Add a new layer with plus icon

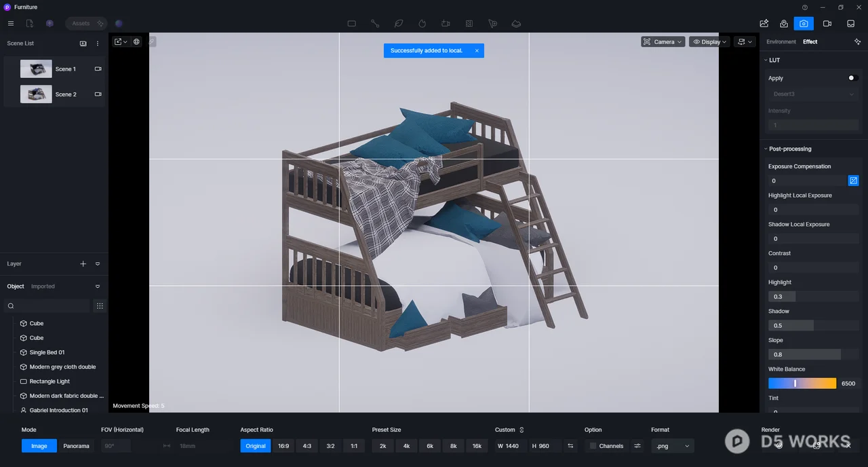83,264
